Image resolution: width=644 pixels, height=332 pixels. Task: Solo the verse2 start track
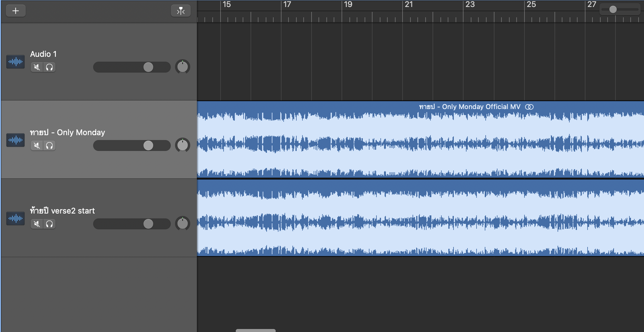click(49, 224)
